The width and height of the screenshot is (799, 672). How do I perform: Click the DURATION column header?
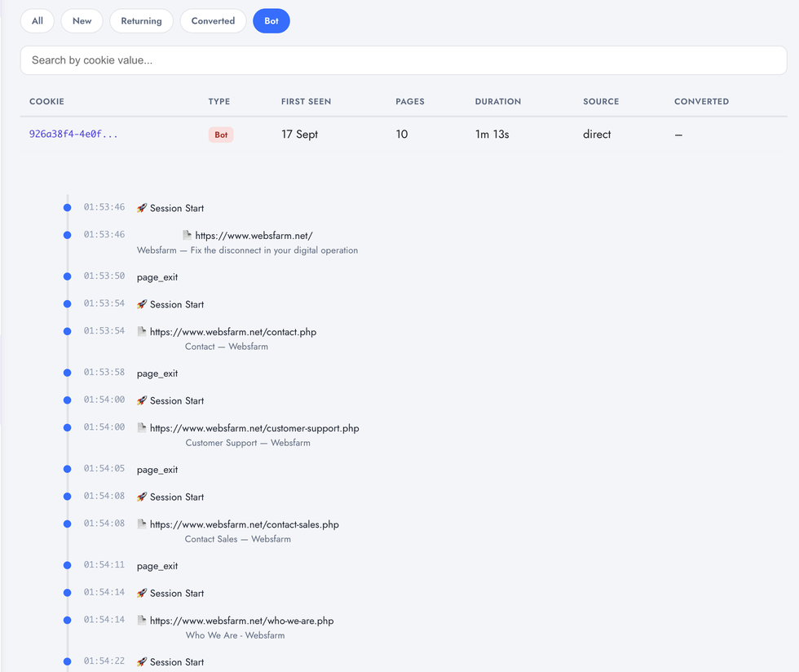tap(498, 101)
